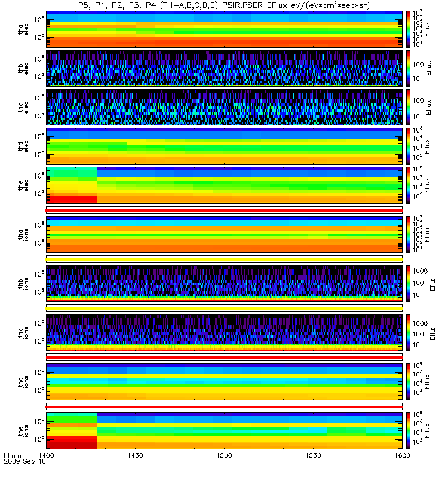Click the red status bar above tha ions
The image size is (448, 478).
(224, 210)
